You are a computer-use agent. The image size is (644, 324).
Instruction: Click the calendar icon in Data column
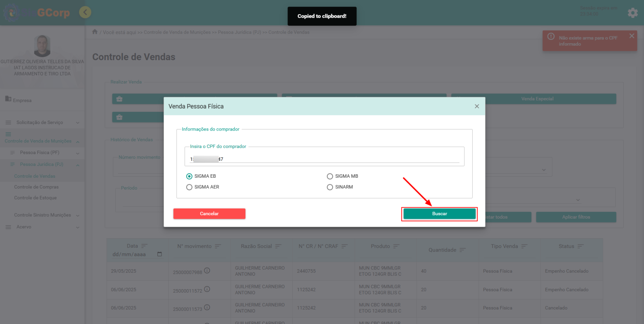pyautogui.click(x=159, y=254)
